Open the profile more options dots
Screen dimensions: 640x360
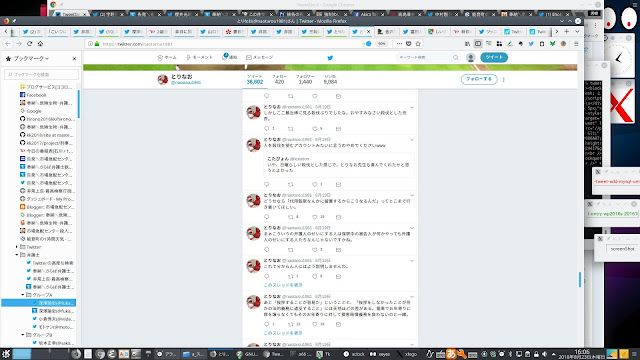504,79
